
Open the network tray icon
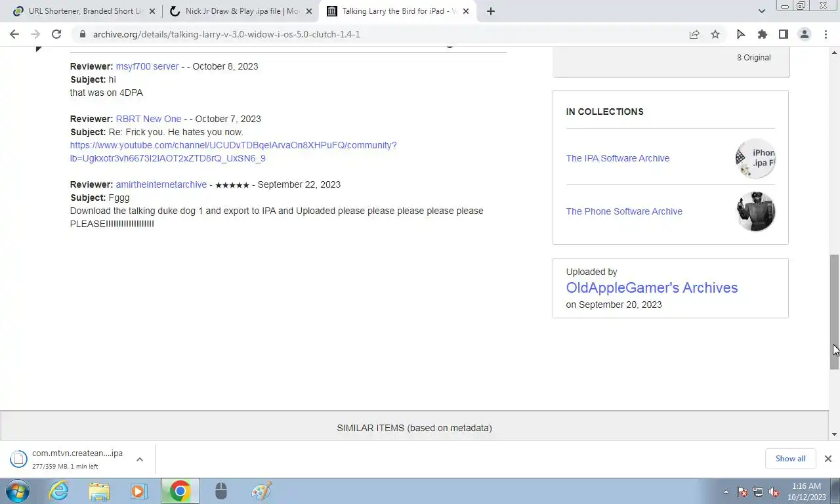(x=758, y=492)
